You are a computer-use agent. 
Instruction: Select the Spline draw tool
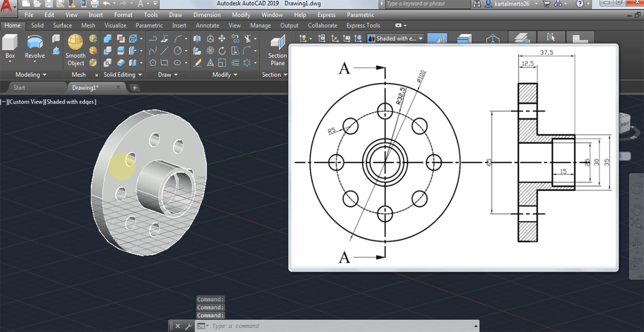point(153,51)
